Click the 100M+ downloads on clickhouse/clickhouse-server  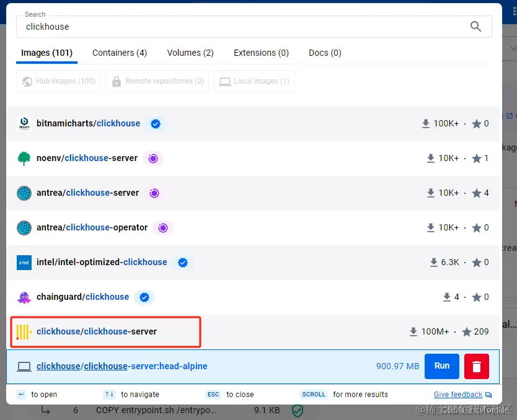pyautogui.click(x=435, y=331)
